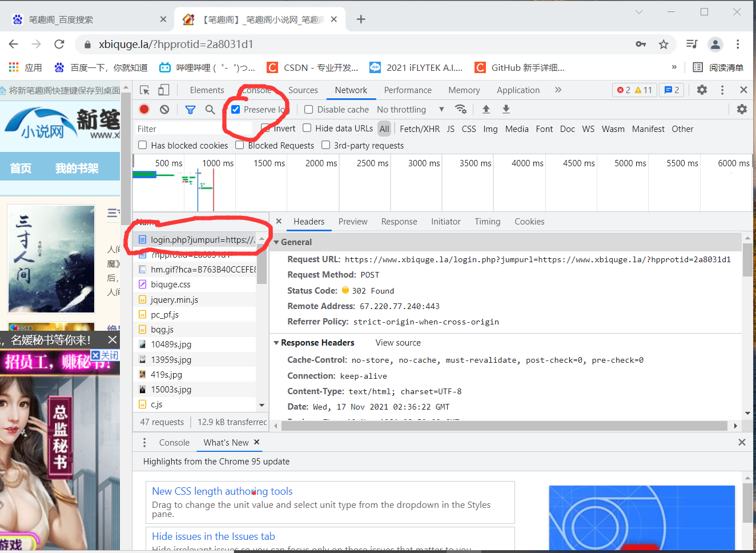Check 3rd-party requests option
Screen dimensions: 756x553
(325, 145)
